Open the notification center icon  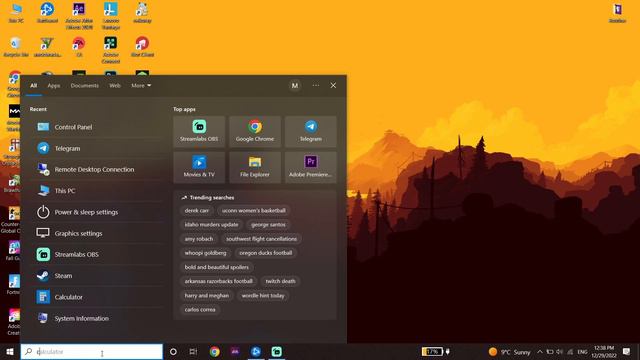pos(627,351)
